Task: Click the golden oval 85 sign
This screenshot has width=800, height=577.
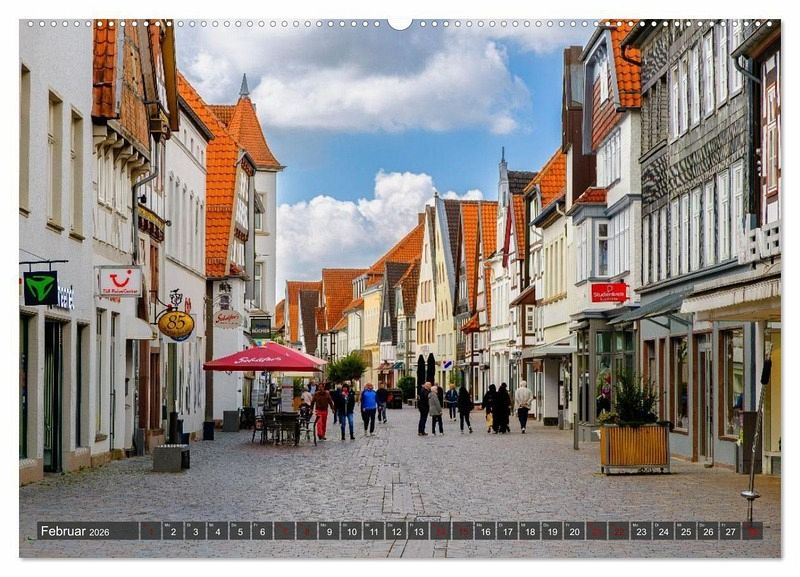Action: (x=176, y=324)
